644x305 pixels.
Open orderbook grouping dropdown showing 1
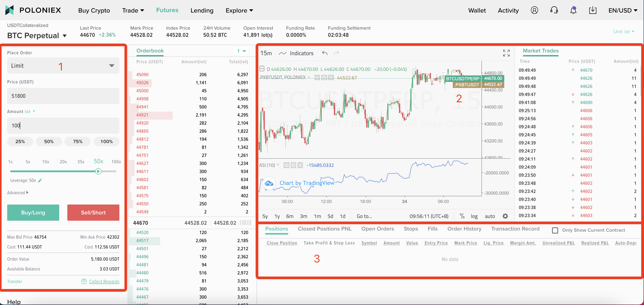point(241,51)
